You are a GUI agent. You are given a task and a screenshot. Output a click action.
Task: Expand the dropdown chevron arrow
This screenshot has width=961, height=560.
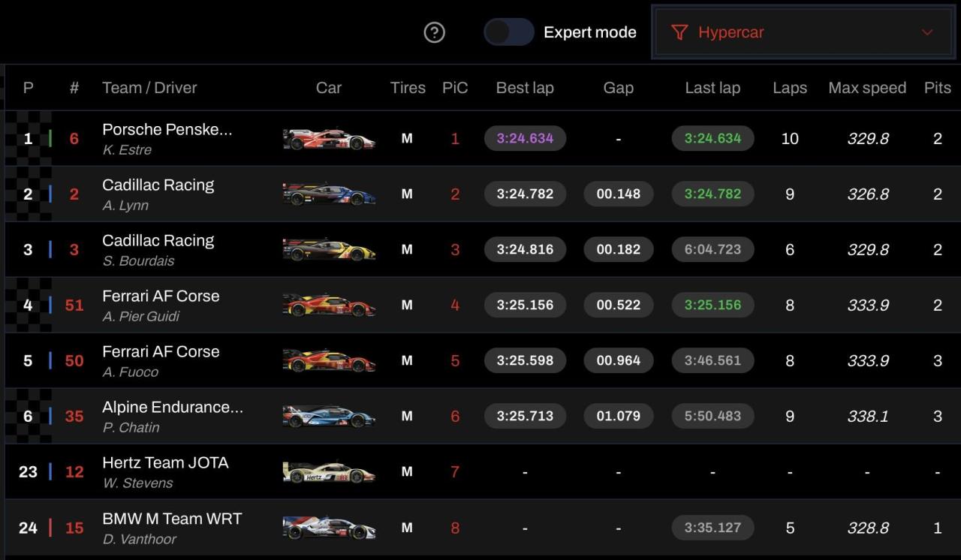927,32
